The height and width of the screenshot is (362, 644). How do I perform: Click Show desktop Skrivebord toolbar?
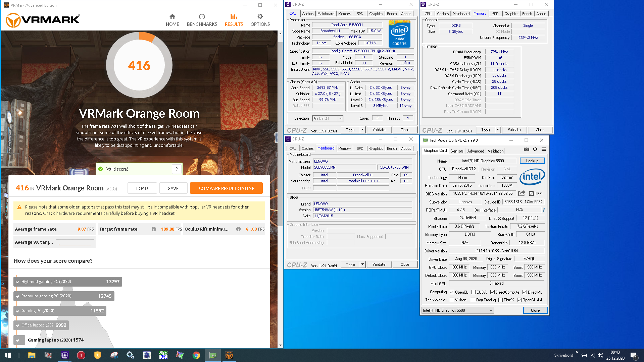[563, 355]
